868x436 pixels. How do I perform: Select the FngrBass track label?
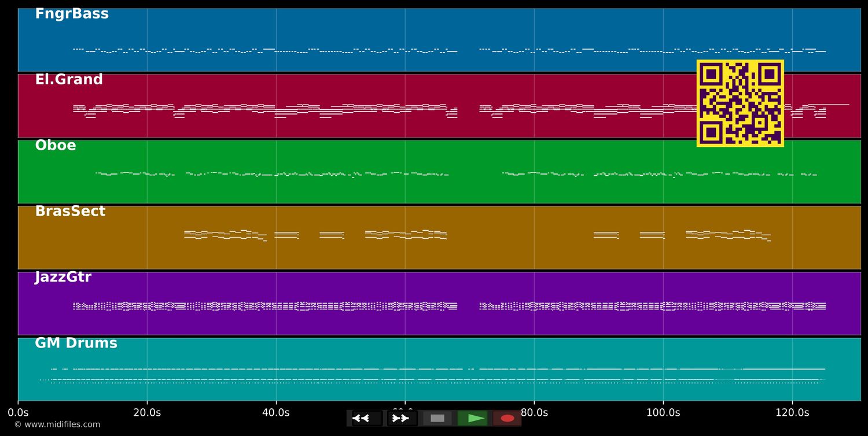[72, 14]
